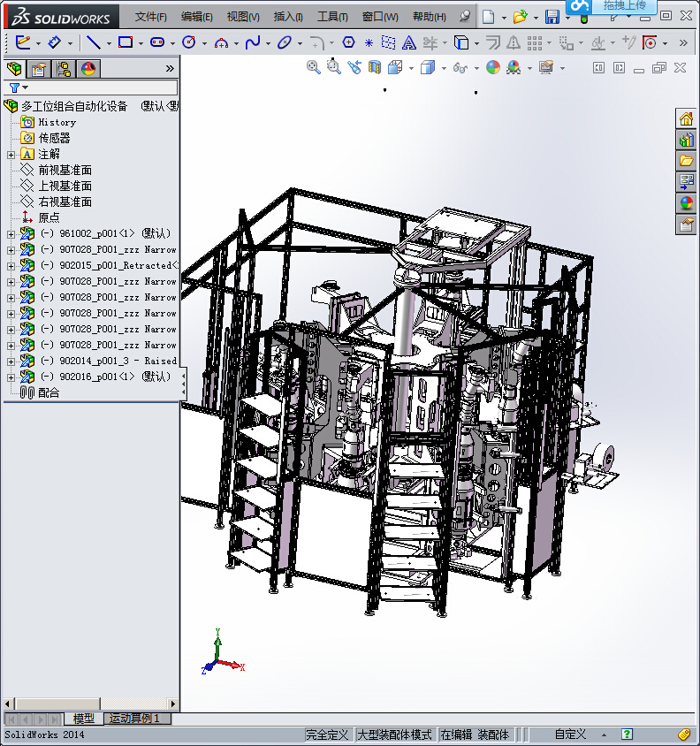Expand the 902016_p001<1> component
The height and width of the screenshot is (746, 700).
11,377
